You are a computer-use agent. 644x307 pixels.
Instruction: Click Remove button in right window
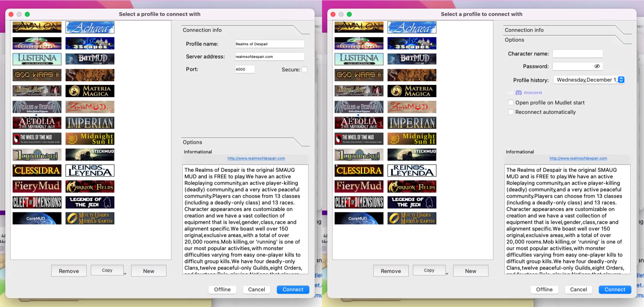(391, 271)
